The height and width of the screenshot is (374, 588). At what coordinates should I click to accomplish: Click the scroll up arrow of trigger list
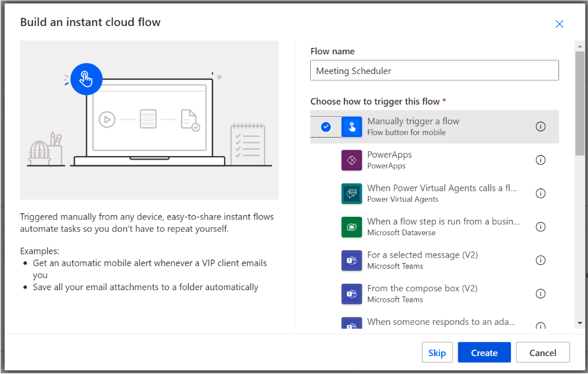point(580,46)
